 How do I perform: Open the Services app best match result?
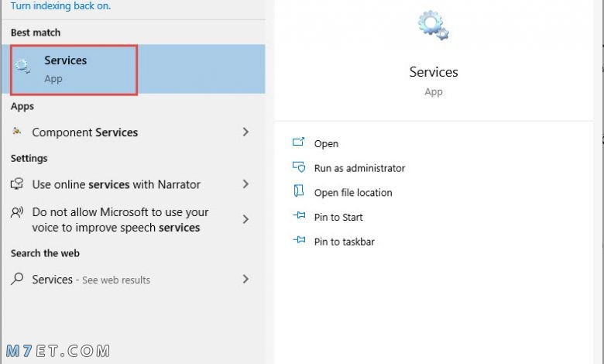click(133, 69)
